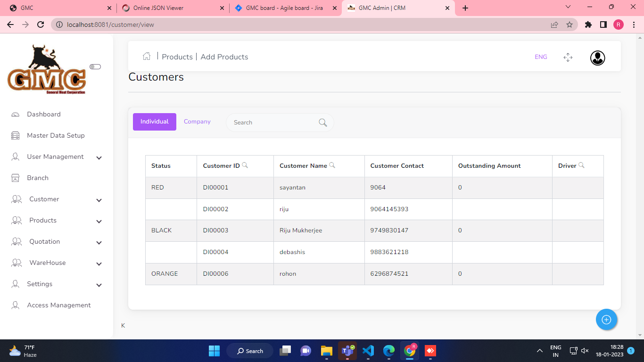The height and width of the screenshot is (362, 644).
Task: Click the magnifier icon beside Customer Name
Action: point(332,165)
